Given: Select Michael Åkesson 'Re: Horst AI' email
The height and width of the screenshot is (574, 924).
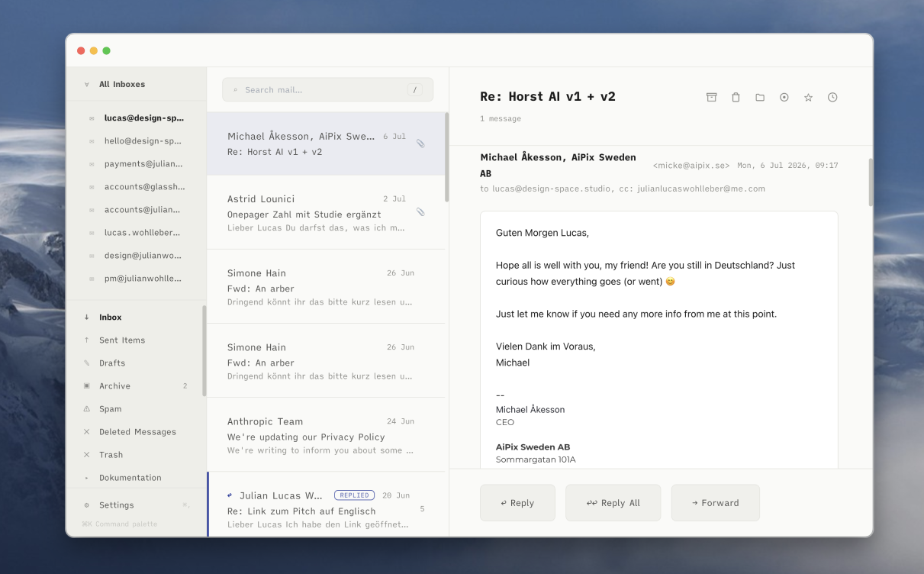Looking at the screenshot, I should coord(326,143).
